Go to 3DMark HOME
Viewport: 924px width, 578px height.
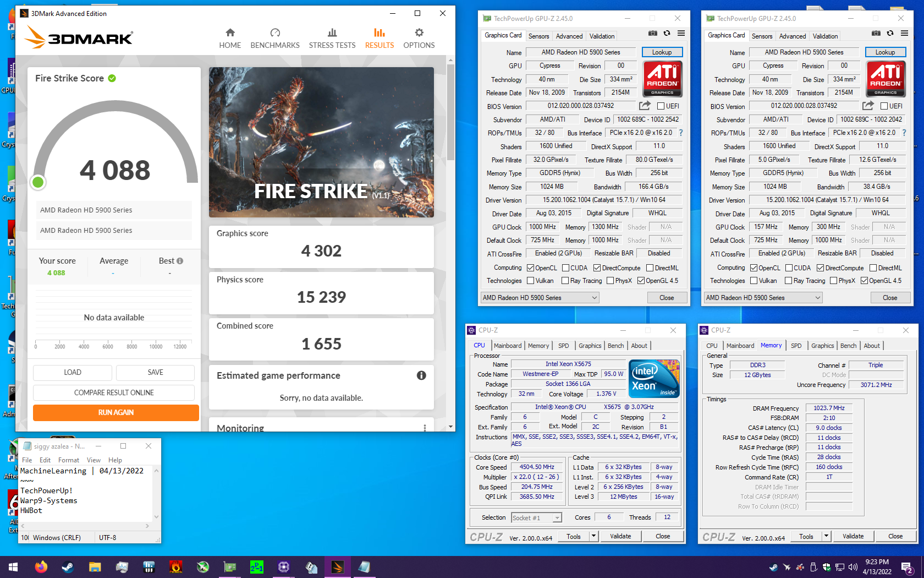point(230,39)
